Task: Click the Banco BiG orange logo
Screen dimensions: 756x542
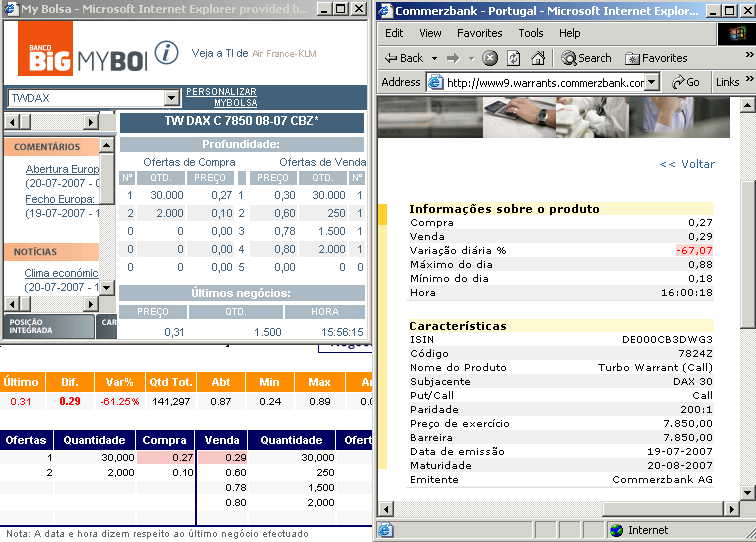Action: pyautogui.click(x=45, y=48)
